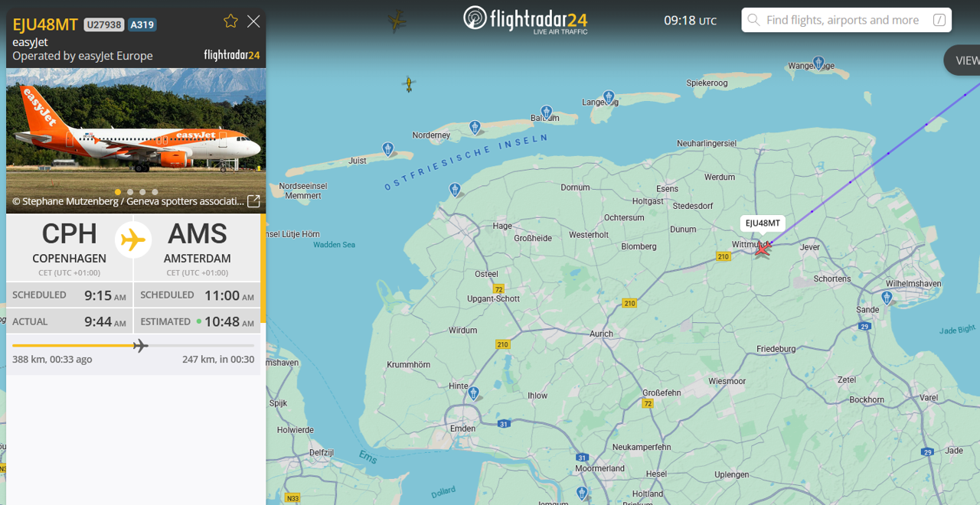
Task: Click the flight progress bar plane marker
Action: pos(140,346)
